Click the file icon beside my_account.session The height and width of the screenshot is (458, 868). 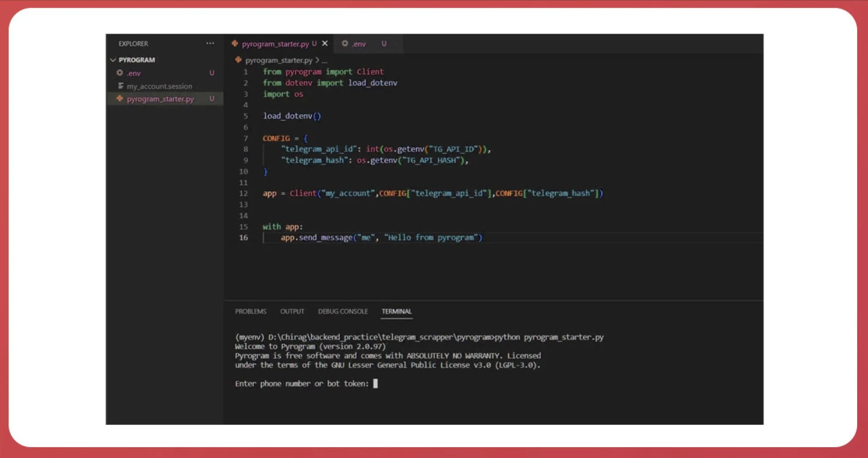121,86
